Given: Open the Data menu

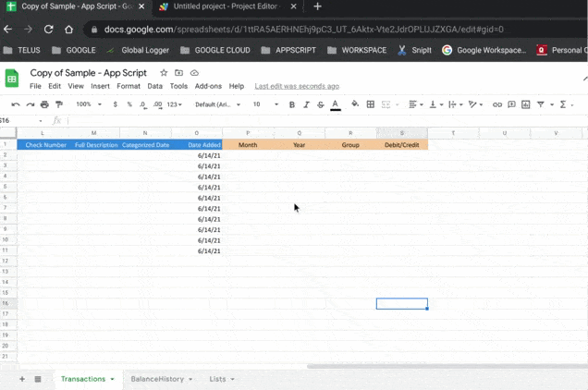Looking at the screenshot, I should 155,86.
